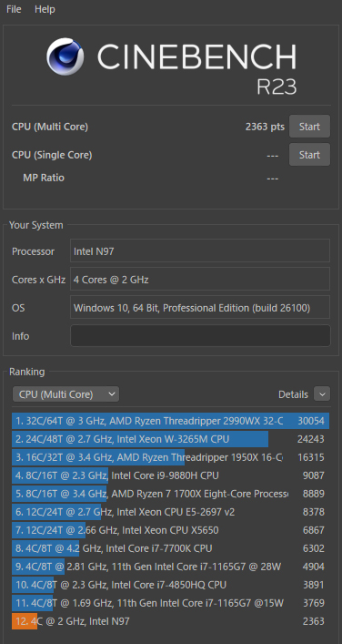
Task: Click the 2363 pts multi core score
Action: pos(265,127)
